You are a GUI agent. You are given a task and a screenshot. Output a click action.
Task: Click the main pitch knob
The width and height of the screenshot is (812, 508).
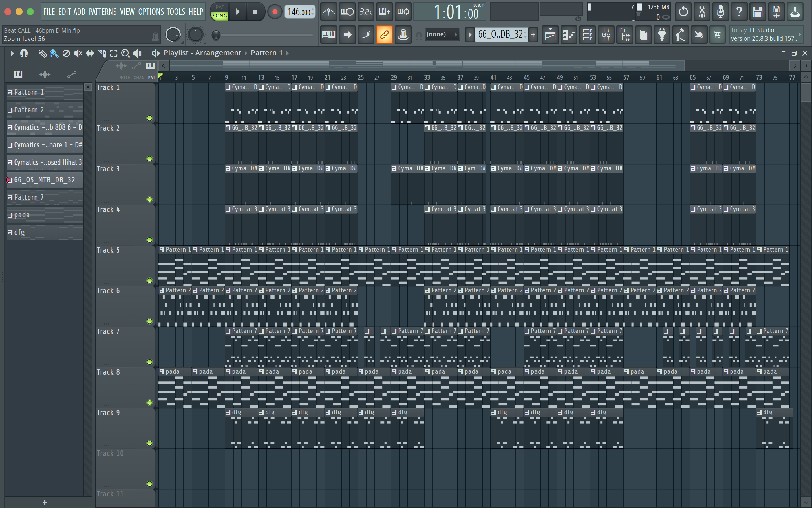[196, 35]
